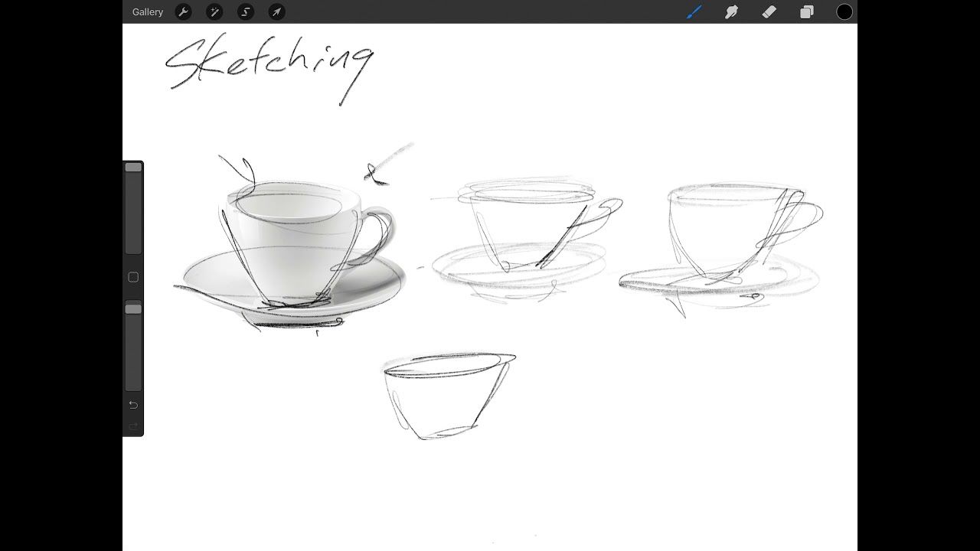This screenshot has height=551, width=980.
Task: Adjust the brush opacity slider
Action: tap(133, 347)
